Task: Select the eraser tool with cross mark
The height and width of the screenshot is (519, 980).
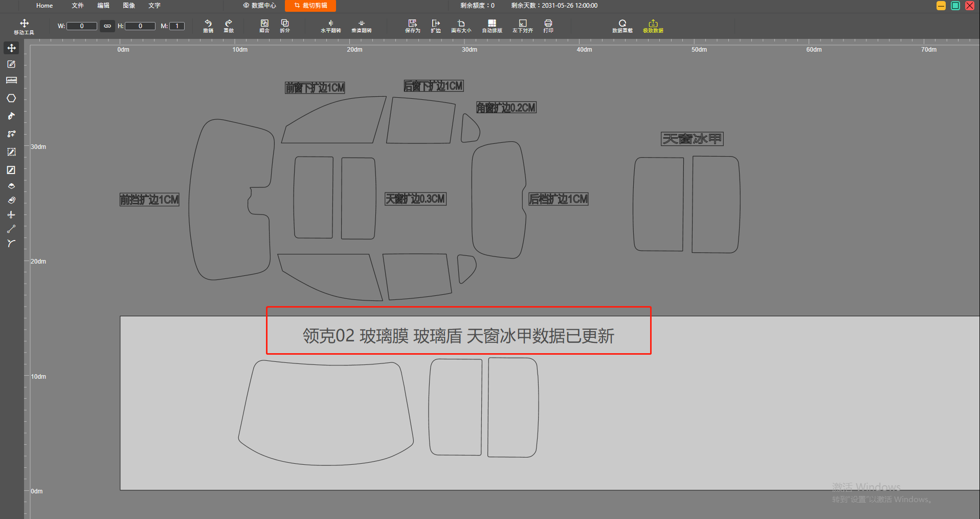Action: pyautogui.click(x=11, y=201)
